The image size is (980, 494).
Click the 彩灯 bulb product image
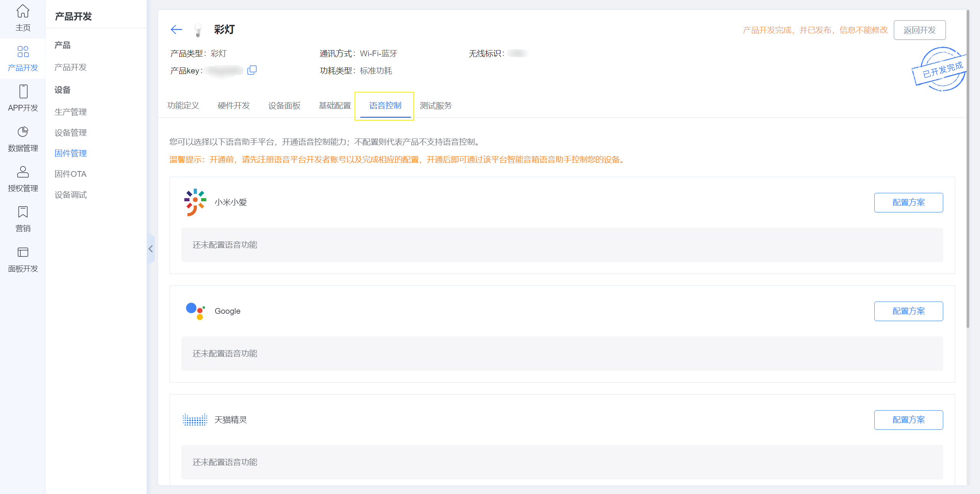click(x=198, y=30)
